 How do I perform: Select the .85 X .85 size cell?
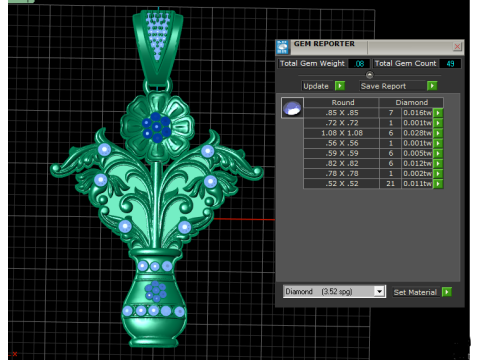click(x=342, y=113)
